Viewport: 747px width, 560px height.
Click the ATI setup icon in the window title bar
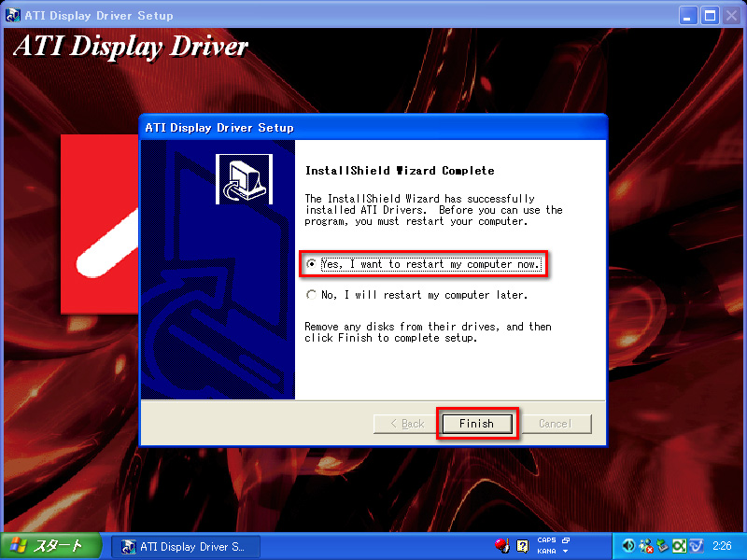12,15
